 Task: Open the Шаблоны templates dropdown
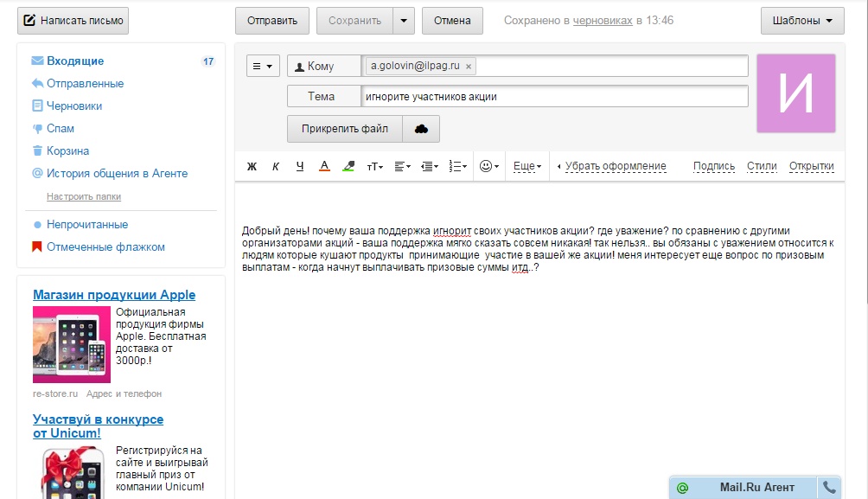pyautogui.click(x=802, y=21)
